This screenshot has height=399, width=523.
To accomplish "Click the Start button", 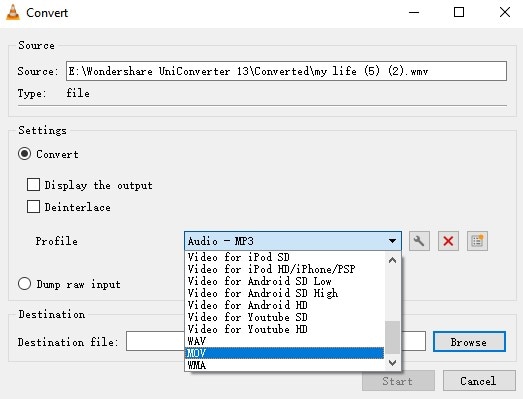I will click(x=398, y=380).
